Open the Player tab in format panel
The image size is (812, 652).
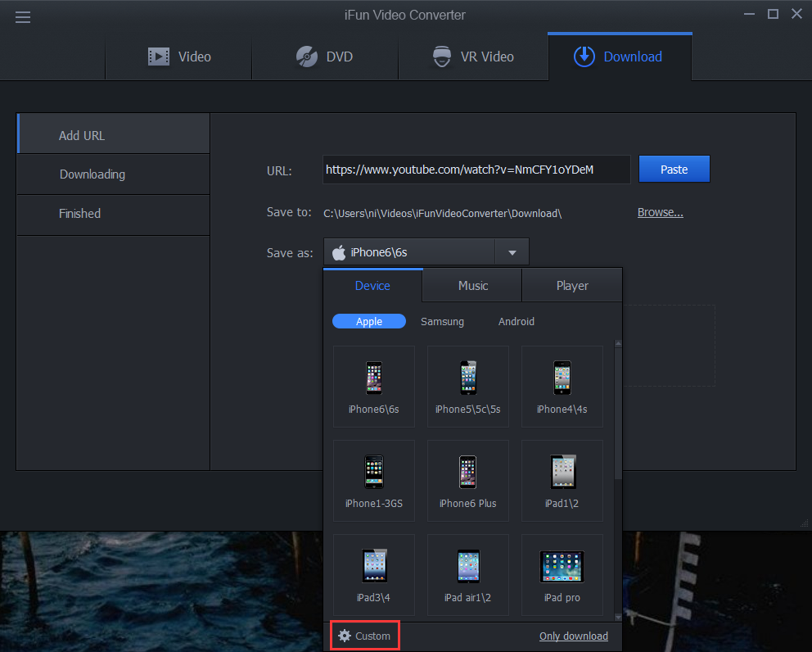click(x=572, y=286)
